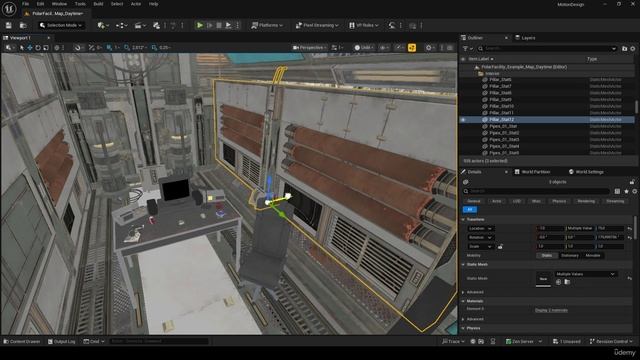Open the Pixel Streaming dropdown
This screenshot has width=640, height=360.
pyautogui.click(x=317, y=25)
